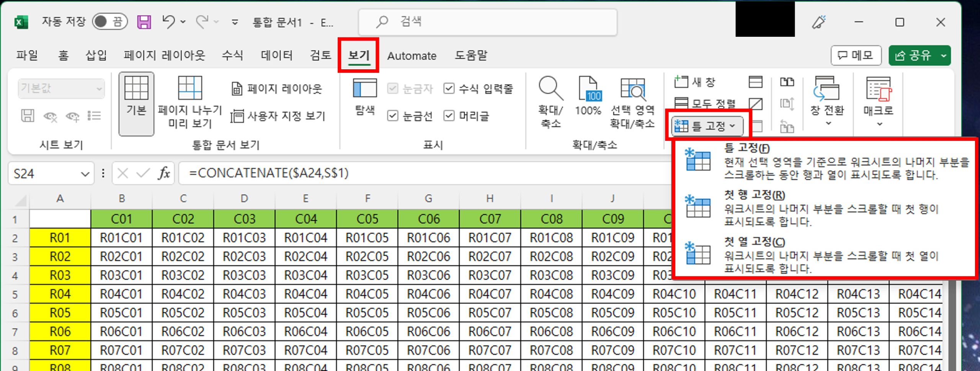Click the formula bar with CONCATENATE formula

tap(425, 173)
